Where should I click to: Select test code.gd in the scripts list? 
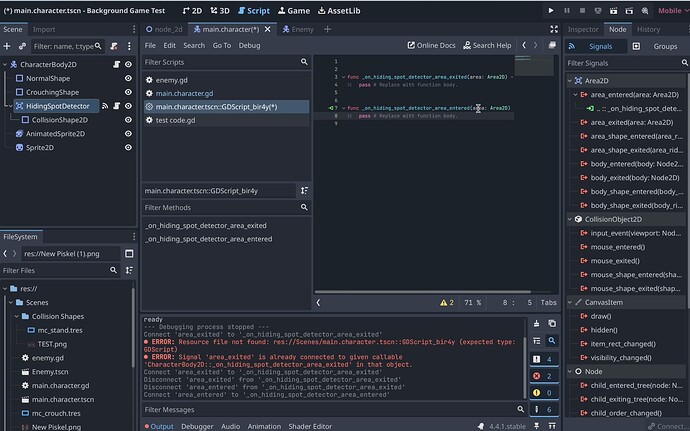click(174, 120)
